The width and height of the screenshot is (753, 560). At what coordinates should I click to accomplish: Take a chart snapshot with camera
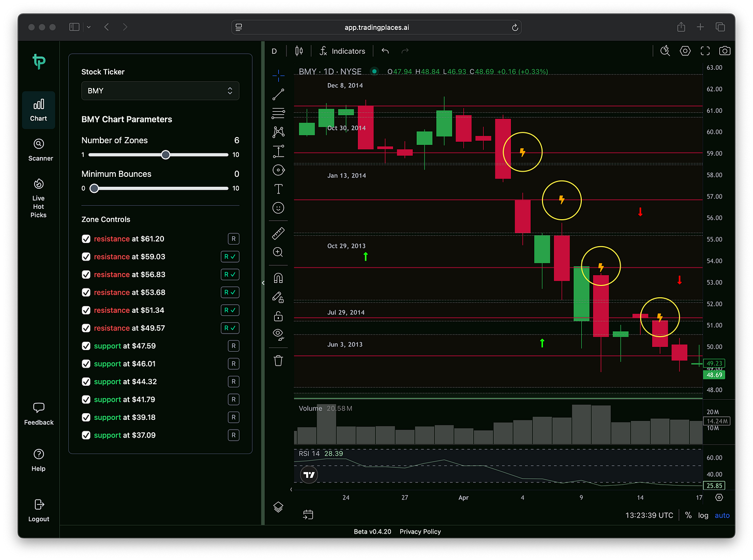(x=725, y=51)
